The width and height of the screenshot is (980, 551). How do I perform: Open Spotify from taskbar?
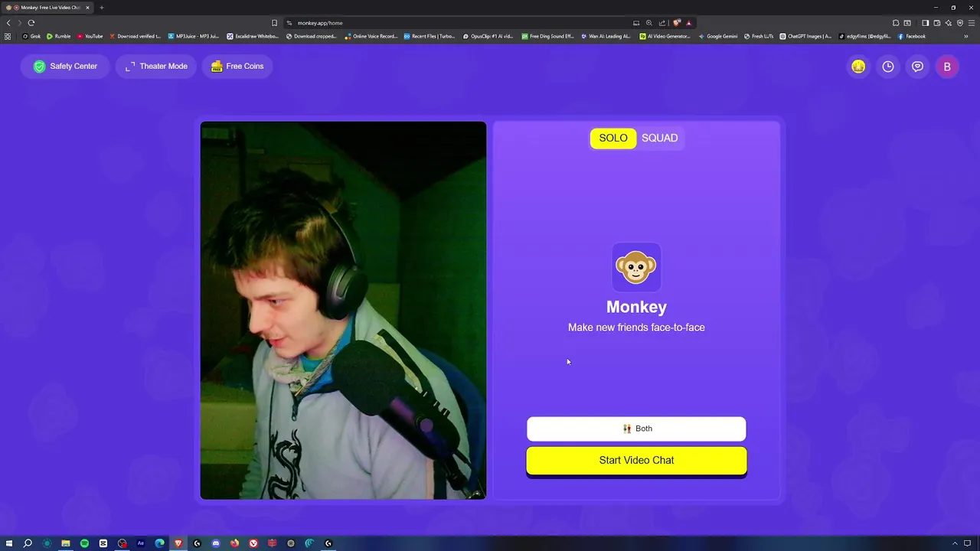click(84, 543)
